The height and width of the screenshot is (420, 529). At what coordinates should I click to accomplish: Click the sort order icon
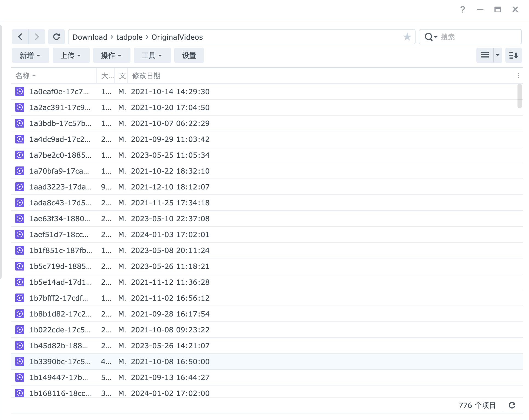(513, 55)
